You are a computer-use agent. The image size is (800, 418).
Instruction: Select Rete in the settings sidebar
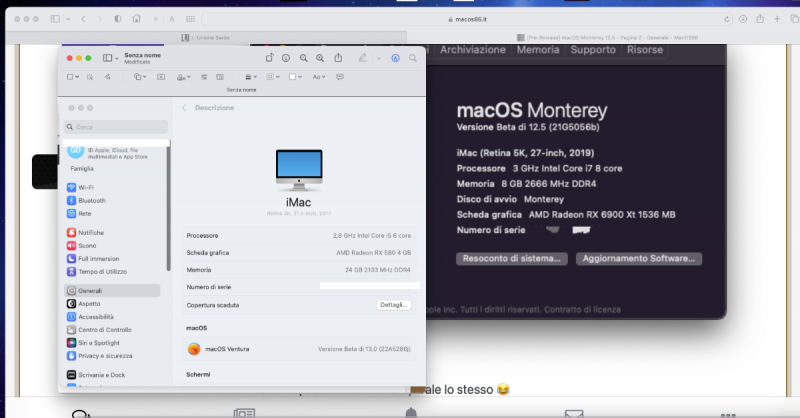coord(79,214)
